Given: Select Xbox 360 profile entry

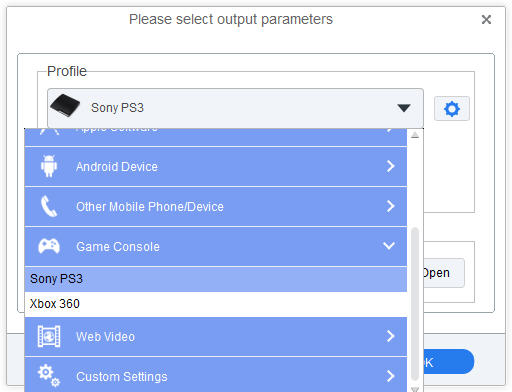Looking at the screenshot, I should click(x=216, y=304).
